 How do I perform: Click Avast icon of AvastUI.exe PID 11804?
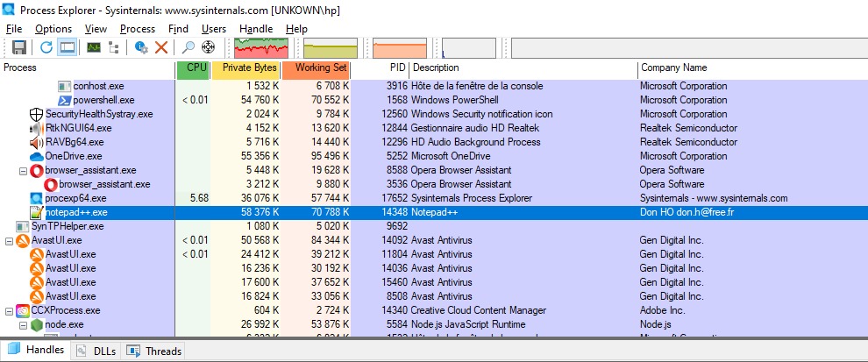click(x=37, y=254)
